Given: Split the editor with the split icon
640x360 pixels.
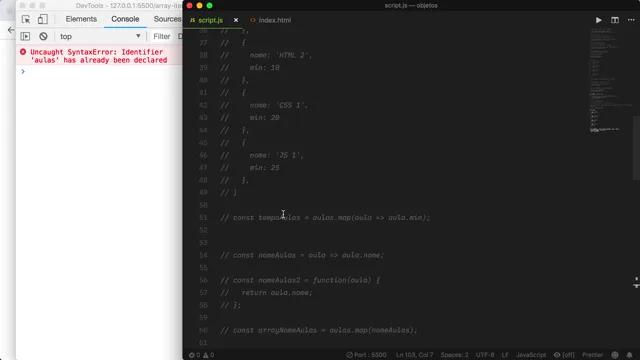Looking at the screenshot, I should tap(615, 20).
